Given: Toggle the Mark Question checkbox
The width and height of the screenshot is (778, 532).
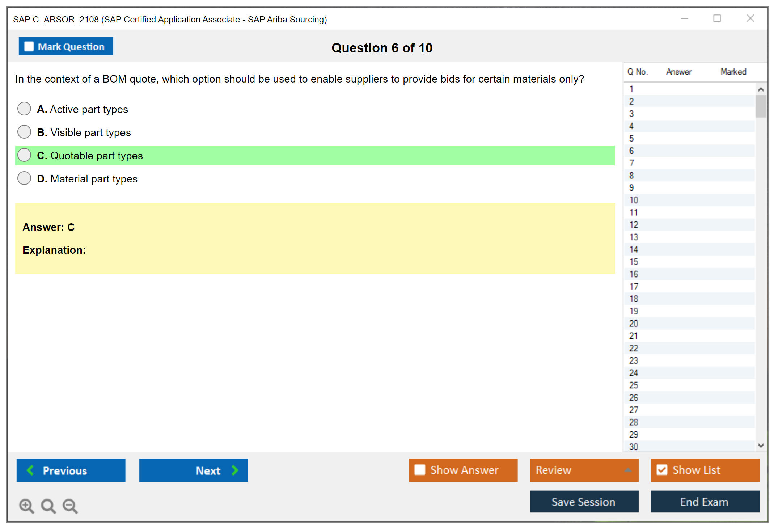Looking at the screenshot, I should click(x=29, y=47).
